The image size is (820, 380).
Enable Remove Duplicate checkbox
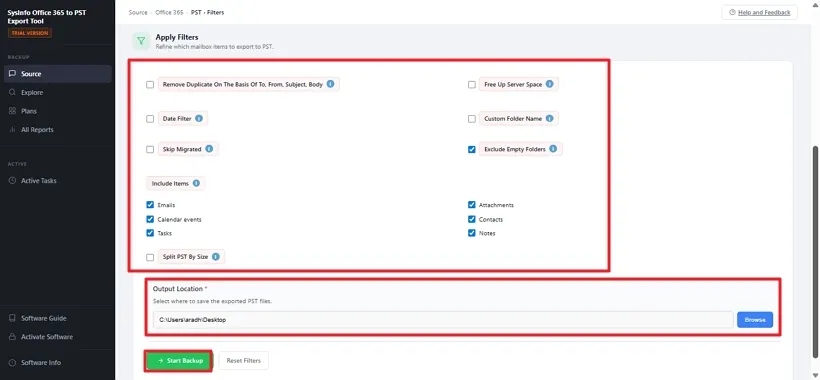click(150, 84)
